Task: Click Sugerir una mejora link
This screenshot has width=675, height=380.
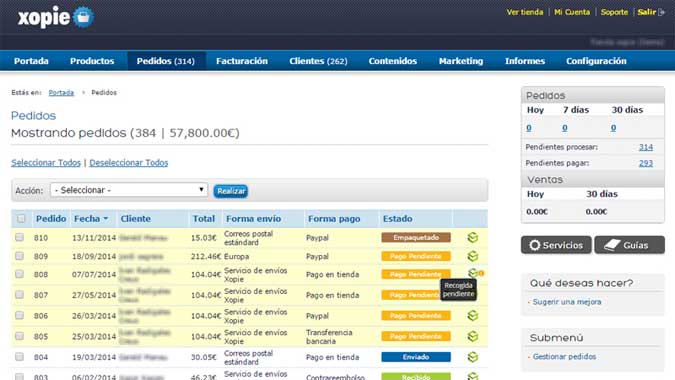Action: (x=567, y=302)
